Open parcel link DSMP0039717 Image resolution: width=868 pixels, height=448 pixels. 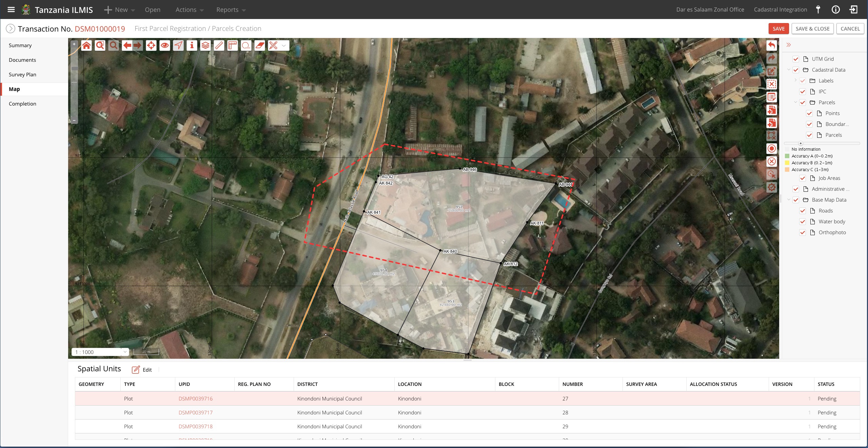196,413
